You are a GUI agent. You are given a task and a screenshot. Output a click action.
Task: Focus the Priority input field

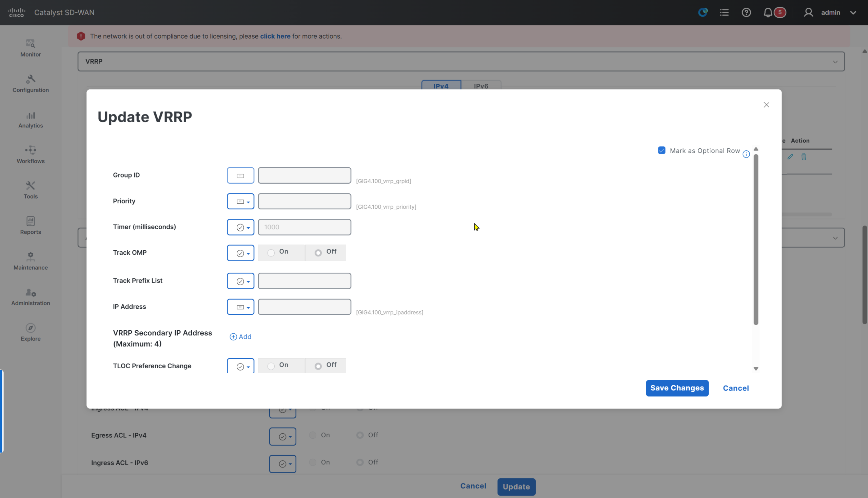coord(304,202)
